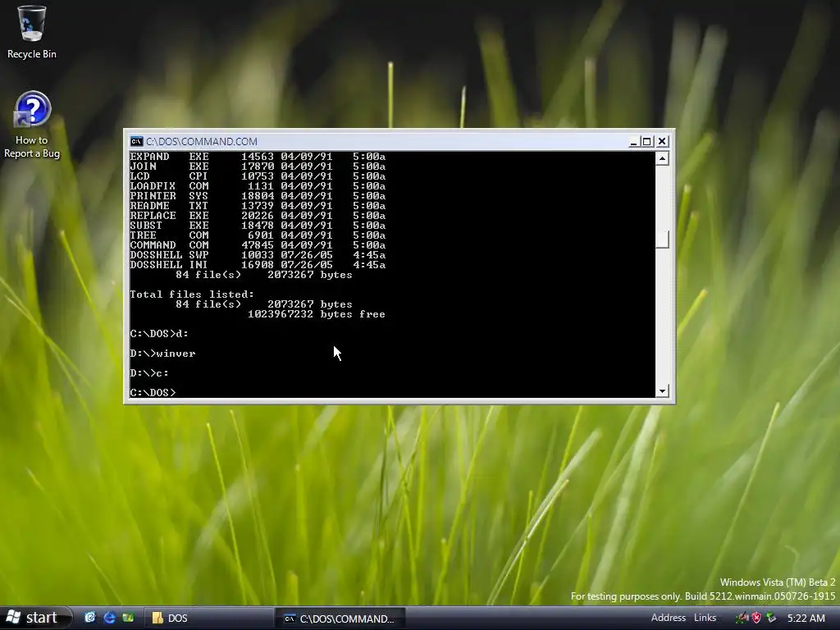The width and height of the screenshot is (840, 630).
Task: Click the last C:\DOS> prompt at the bottom
Action: coord(153,393)
